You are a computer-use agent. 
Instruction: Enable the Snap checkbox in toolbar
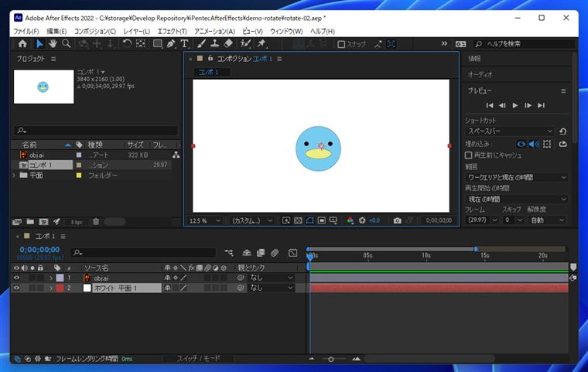click(341, 44)
